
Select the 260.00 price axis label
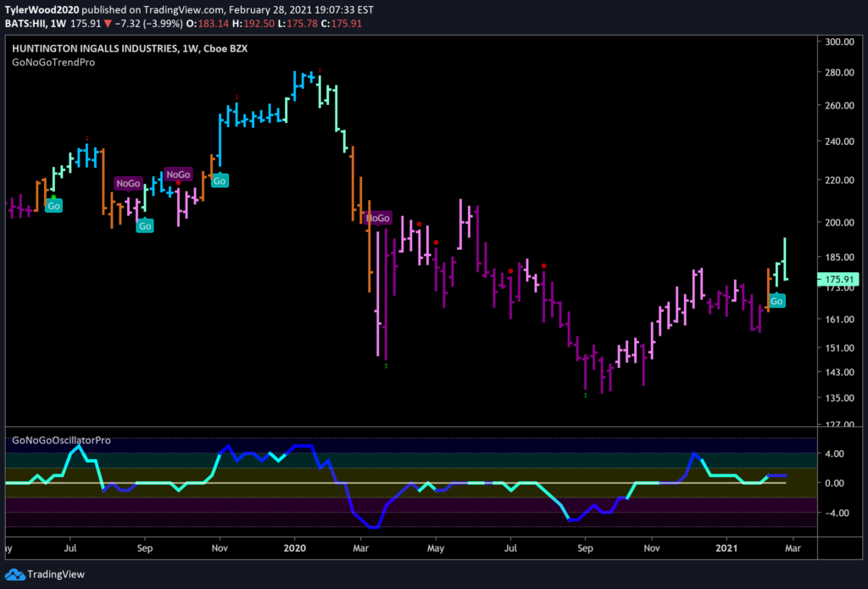[840, 106]
